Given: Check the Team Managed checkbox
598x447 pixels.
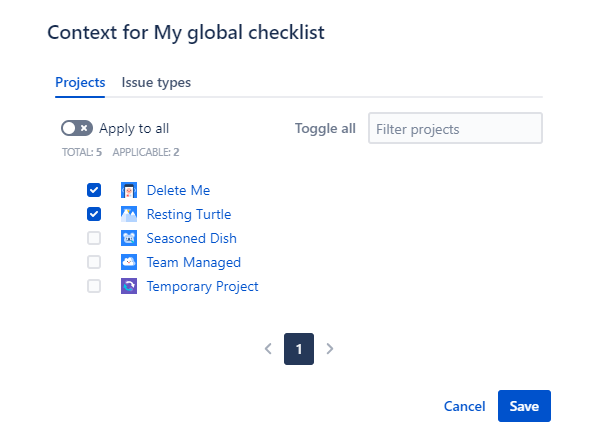Looking at the screenshot, I should click(x=94, y=262).
